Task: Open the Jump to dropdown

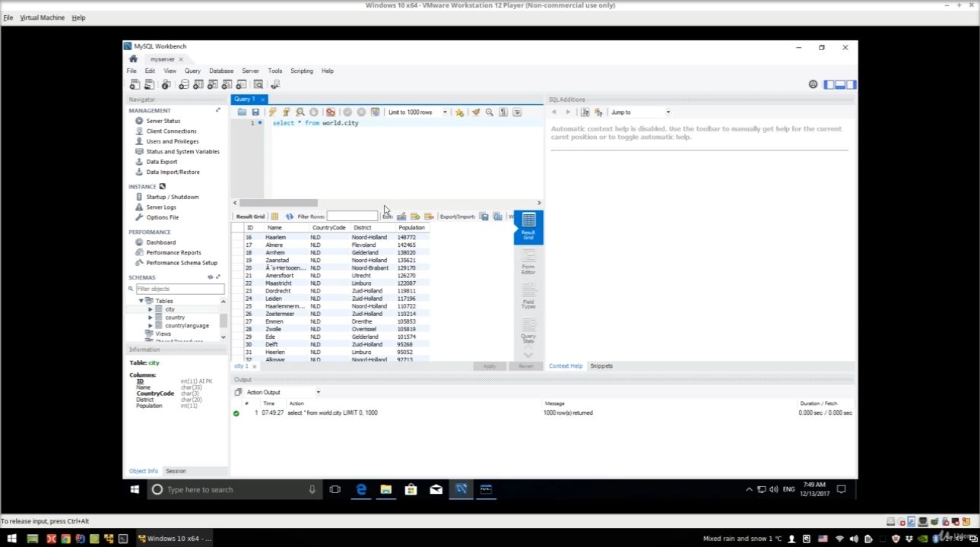Action: [x=640, y=112]
